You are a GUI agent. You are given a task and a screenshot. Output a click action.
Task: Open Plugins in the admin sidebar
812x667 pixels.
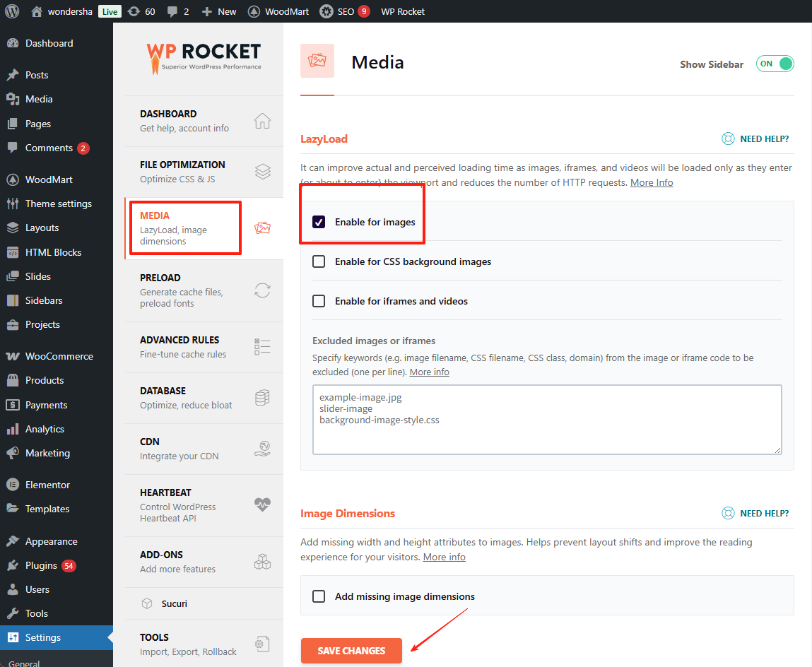pyautogui.click(x=42, y=565)
